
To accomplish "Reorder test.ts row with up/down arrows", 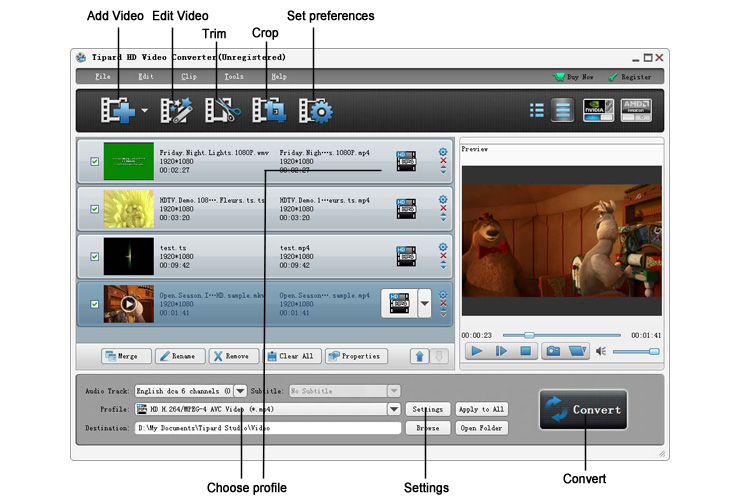I will pyautogui.click(x=443, y=265).
